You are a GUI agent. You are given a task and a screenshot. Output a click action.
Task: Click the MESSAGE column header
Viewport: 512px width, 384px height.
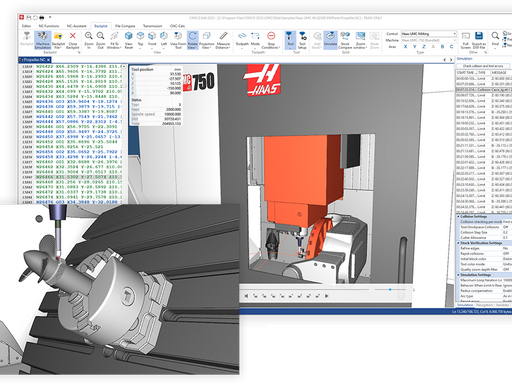501,72
